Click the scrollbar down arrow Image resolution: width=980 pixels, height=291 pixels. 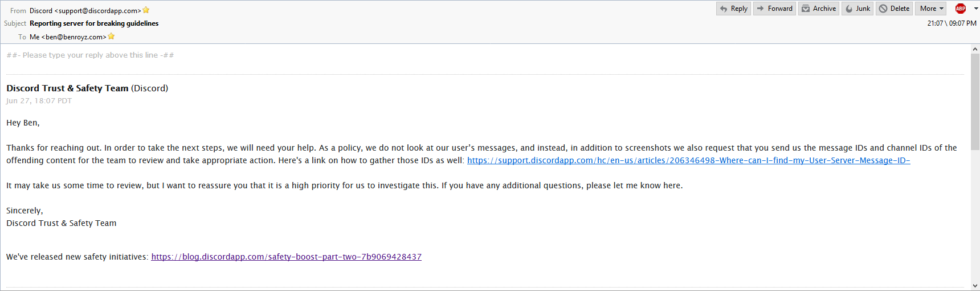point(975,285)
